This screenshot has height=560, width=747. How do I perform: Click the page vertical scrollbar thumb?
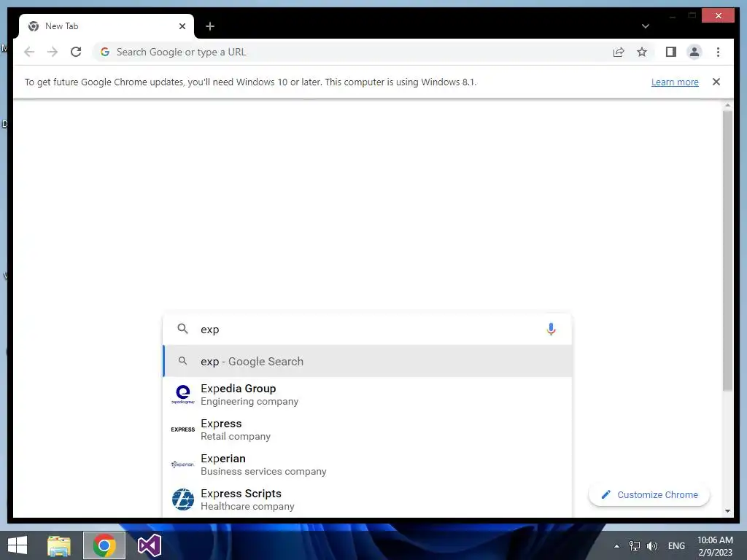pyautogui.click(x=727, y=251)
